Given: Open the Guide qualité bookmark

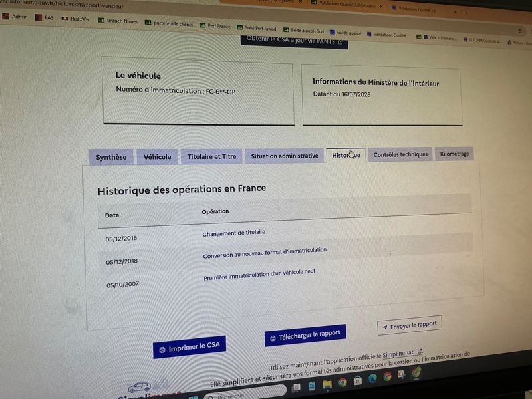Looking at the screenshot, I should (x=345, y=33).
